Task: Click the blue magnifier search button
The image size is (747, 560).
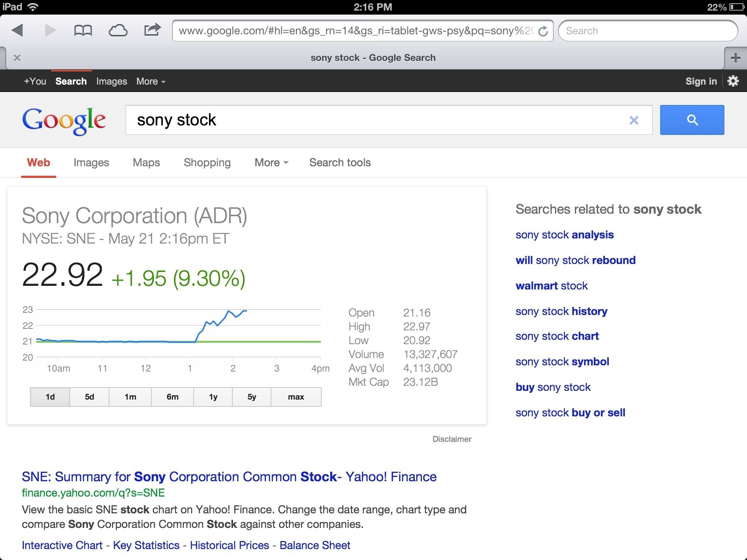Action: click(692, 120)
